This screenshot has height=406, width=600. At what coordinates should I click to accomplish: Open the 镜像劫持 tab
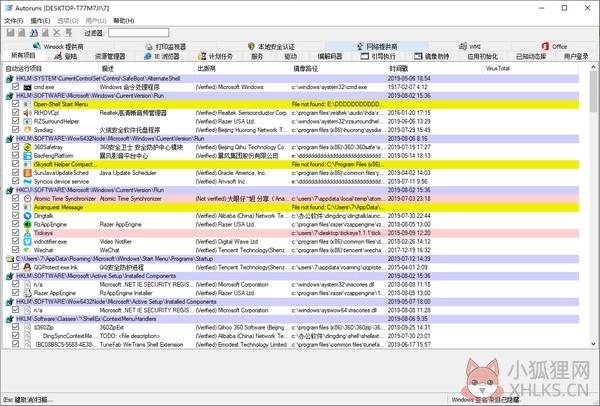[x=432, y=56]
